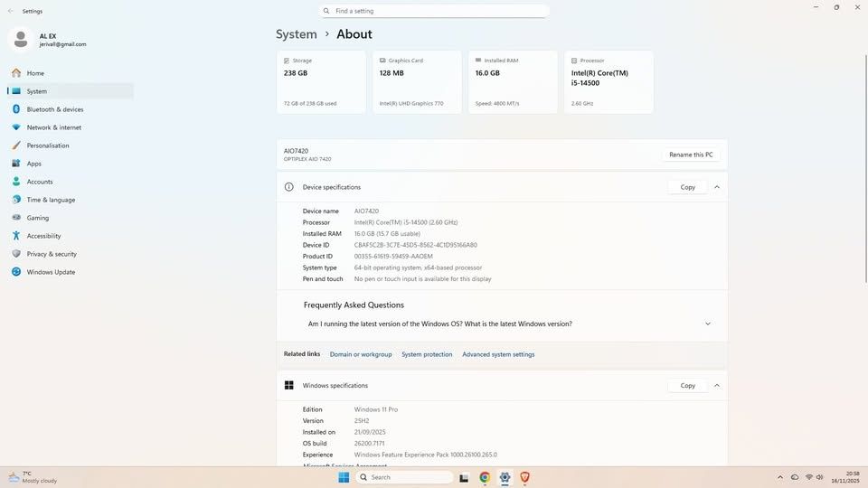
Task: Click the Accounts person icon
Action: coord(16,182)
